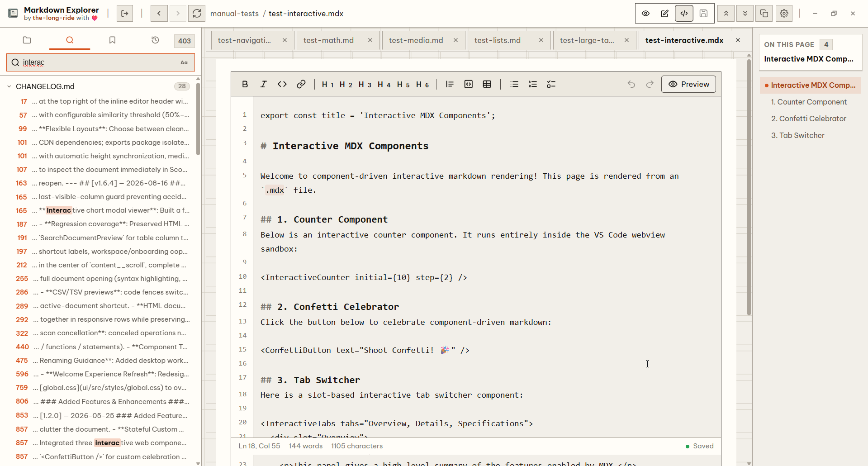The height and width of the screenshot is (466, 868).
Task: Click the 'the-long-ride' author link
Action: click(x=53, y=18)
